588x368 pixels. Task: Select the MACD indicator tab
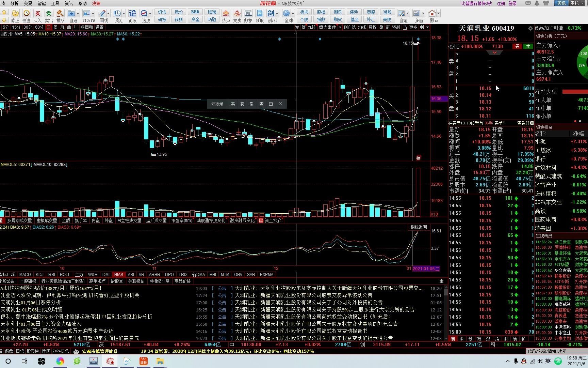click(x=25, y=275)
